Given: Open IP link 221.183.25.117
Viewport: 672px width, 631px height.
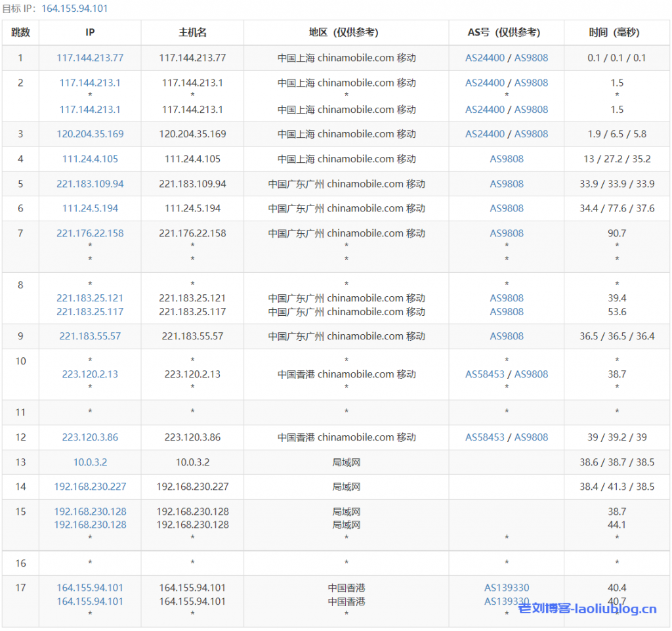Looking at the screenshot, I should click(x=90, y=312).
